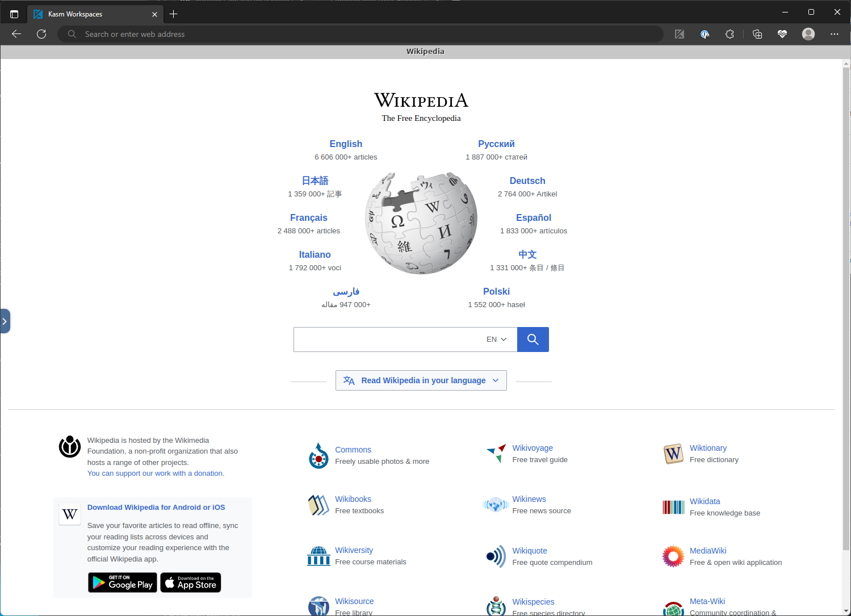This screenshot has height=616, width=851.
Task: Click the Wikibooks logo icon
Action: 318,505
